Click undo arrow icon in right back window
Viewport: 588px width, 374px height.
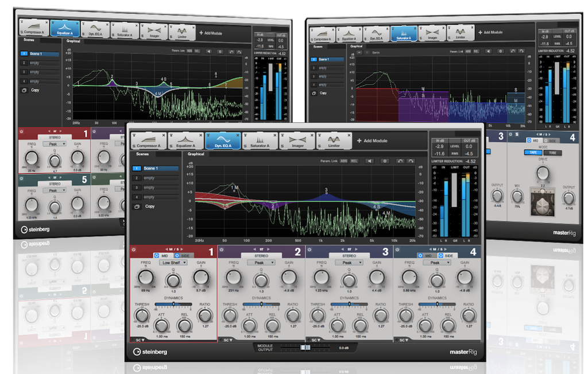coord(513,51)
